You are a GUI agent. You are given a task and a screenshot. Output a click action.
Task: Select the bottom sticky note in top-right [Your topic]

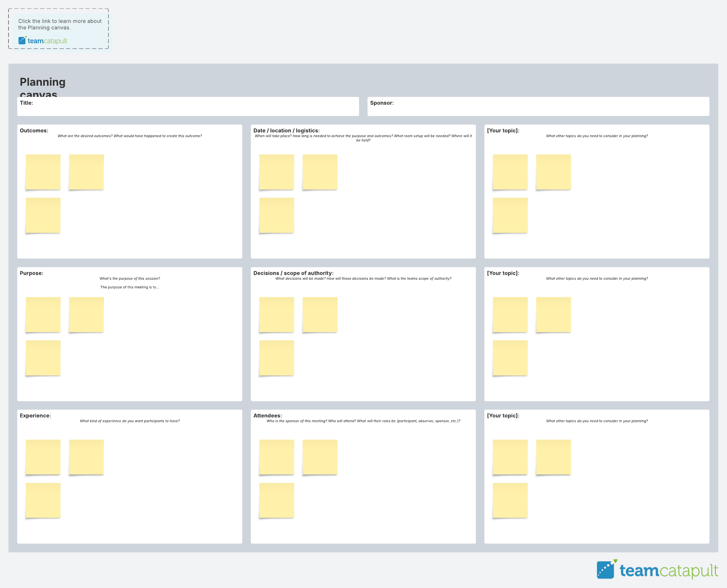[x=510, y=215]
